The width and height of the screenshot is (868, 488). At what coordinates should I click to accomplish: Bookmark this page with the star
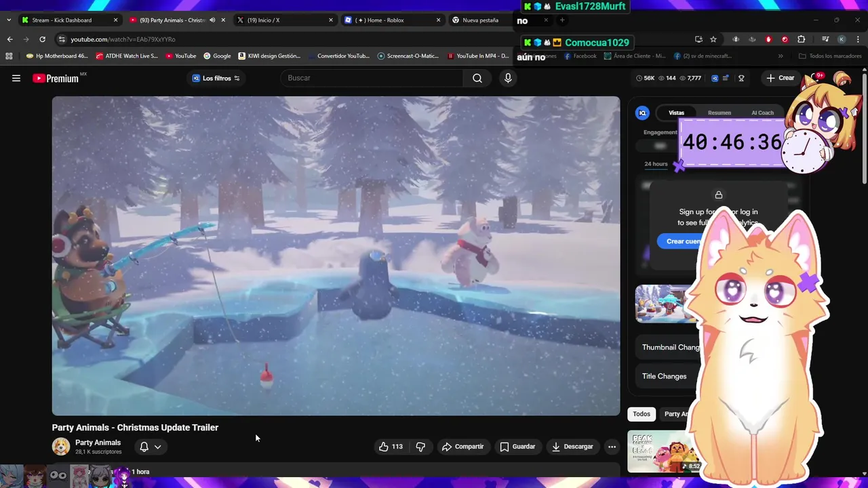(x=713, y=39)
